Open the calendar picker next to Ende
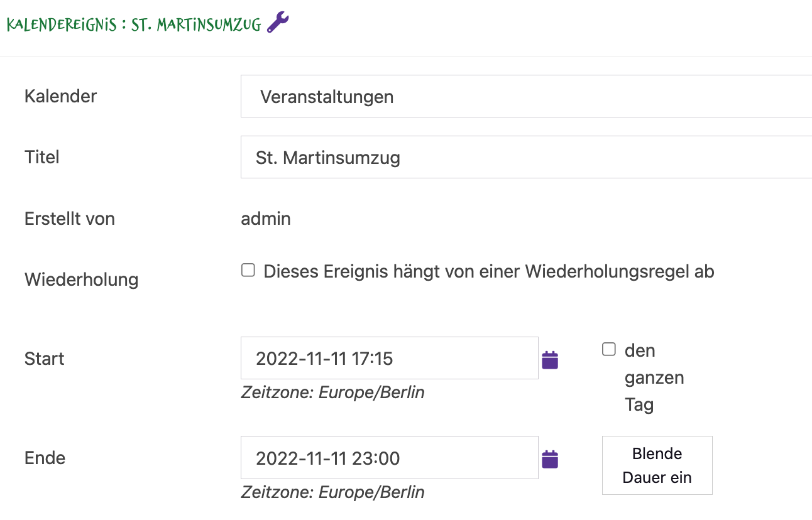This screenshot has width=812, height=520. pyautogui.click(x=550, y=459)
